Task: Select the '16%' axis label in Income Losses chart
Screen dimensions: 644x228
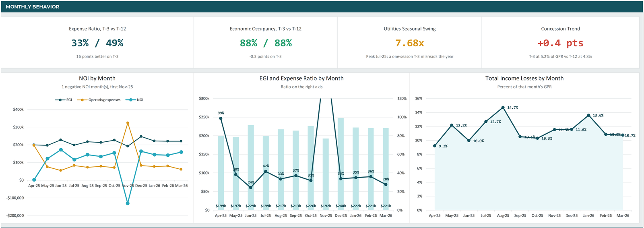Action: pyautogui.click(x=419, y=99)
